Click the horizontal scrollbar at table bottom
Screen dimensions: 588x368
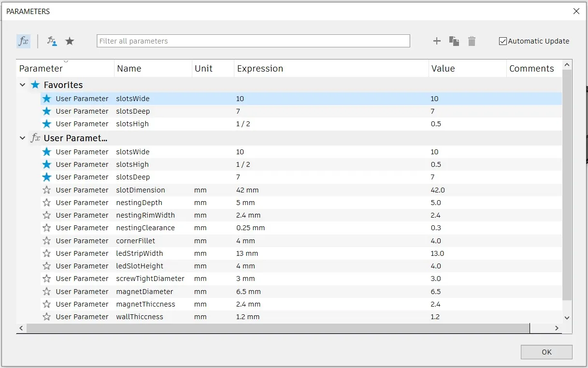[278, 328]
